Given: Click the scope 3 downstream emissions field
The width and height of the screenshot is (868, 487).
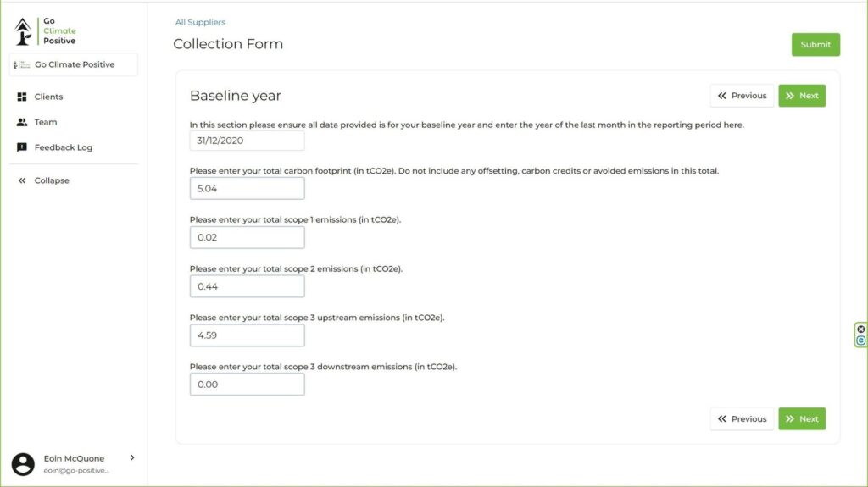Looking at the screenshot, I should (247, 385).
